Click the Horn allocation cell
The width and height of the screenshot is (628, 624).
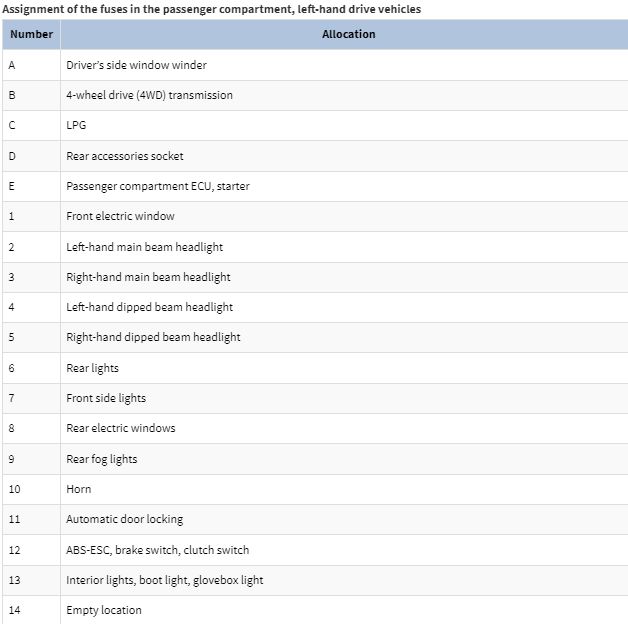78,489
